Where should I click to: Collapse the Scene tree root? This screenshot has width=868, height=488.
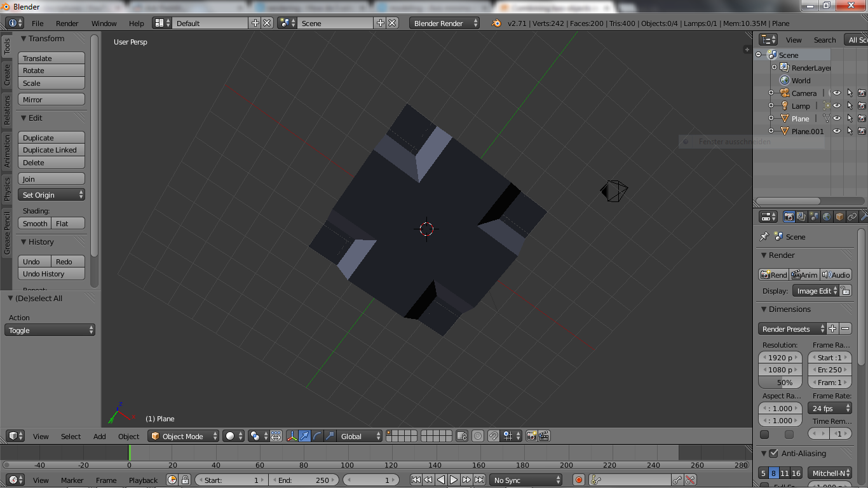[758, 55]
